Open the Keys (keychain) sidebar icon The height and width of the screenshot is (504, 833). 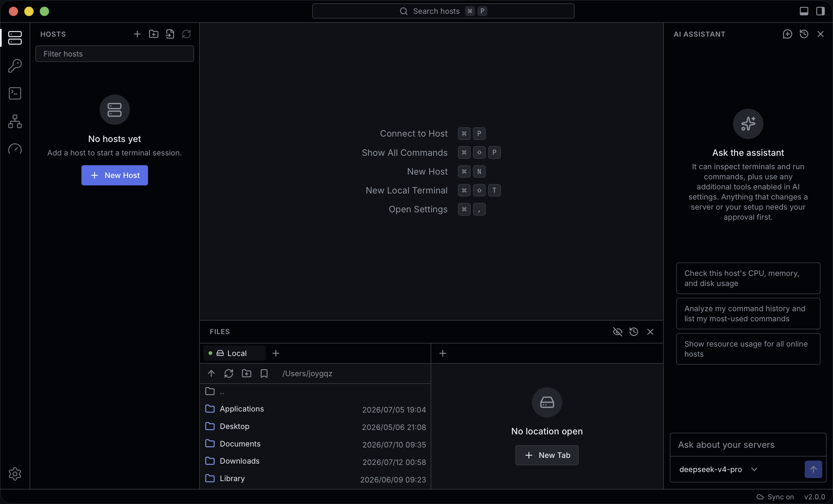pyautogui.click(x=15, y=66)
